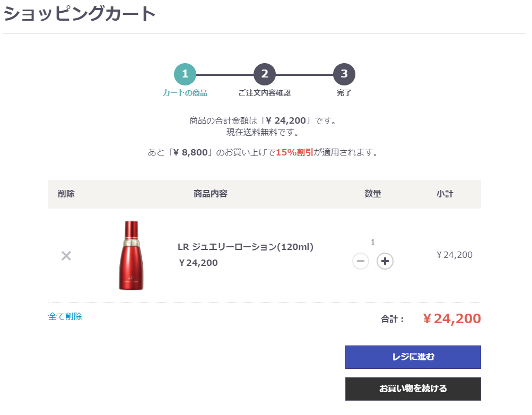Open the LR ジュエリーローション(120ml) product name
Image resolution: width=532 pixels, height=415 pixels.
pos(246,247)
